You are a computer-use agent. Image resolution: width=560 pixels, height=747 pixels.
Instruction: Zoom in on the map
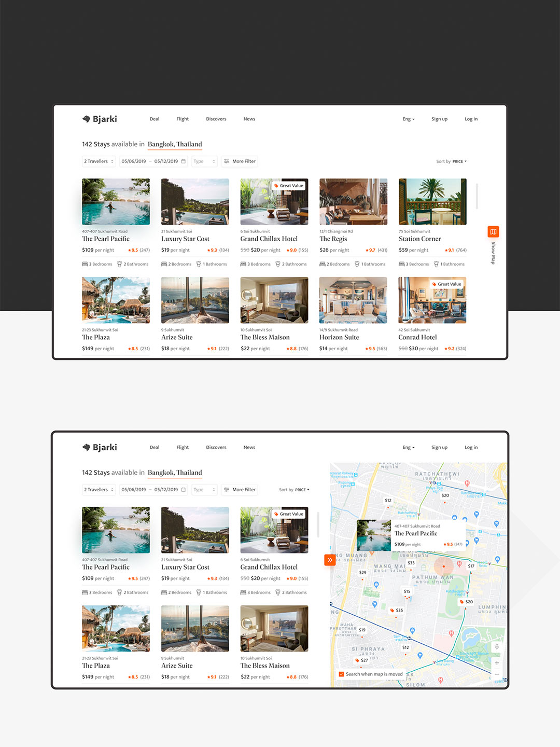pyautogui.click(x=497, y=663)
